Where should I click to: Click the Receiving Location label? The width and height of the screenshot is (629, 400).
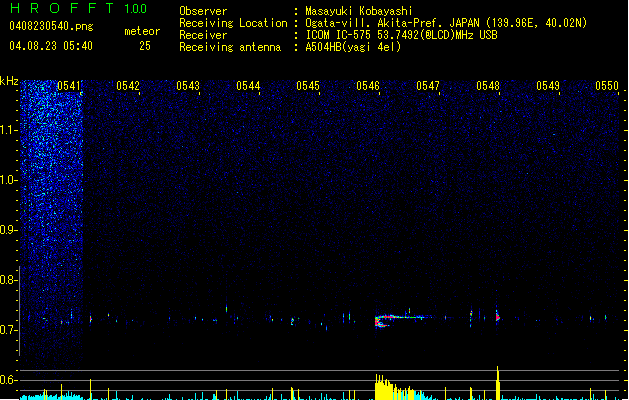[x=233, y=23]
